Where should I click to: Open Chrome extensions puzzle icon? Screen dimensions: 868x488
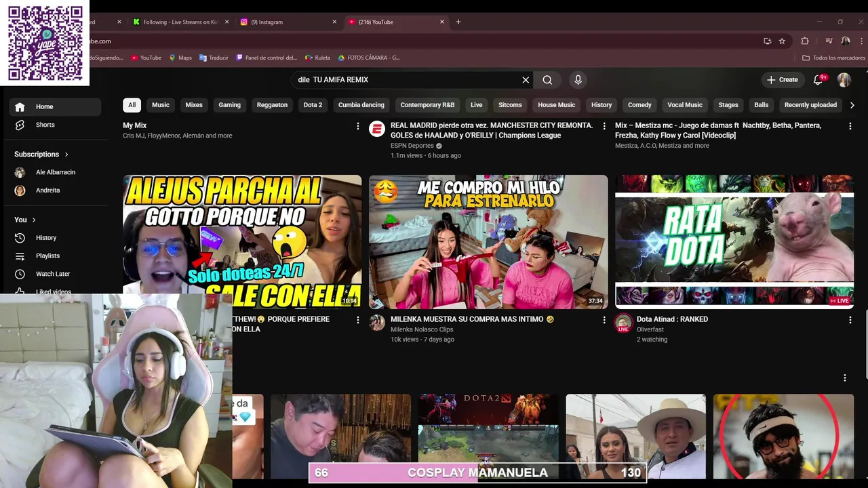point(805,41)
